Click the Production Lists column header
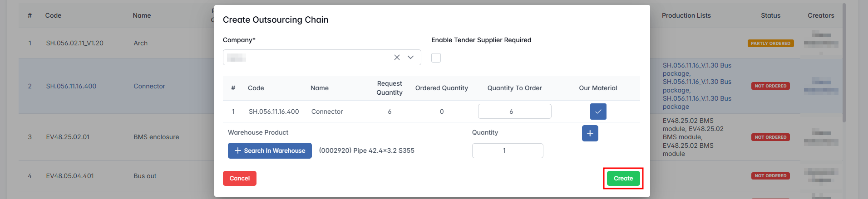Viewport: 868px width, 199px height. [x=686, y=15]
